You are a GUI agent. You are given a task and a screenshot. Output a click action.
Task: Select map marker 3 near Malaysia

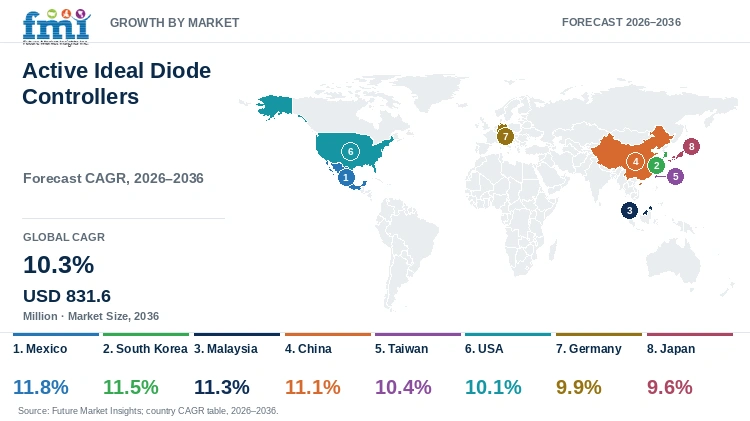click(x=629, y=210)
